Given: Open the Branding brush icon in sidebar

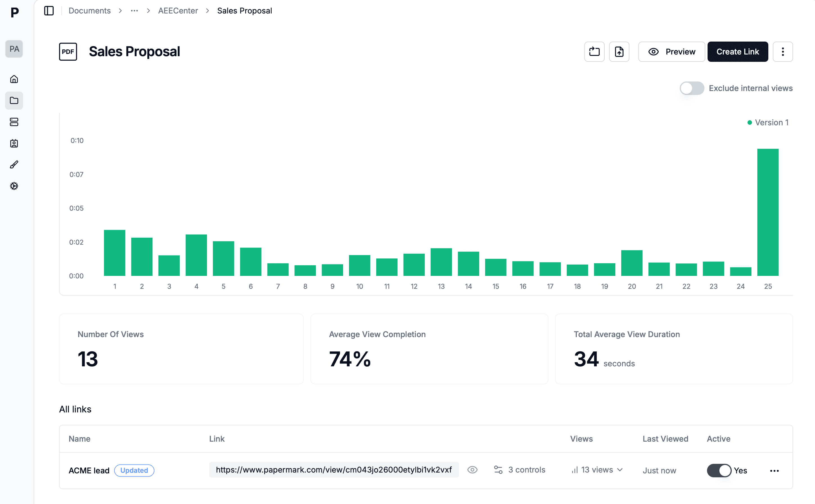Looking at the screenshot, I should 14,164.
